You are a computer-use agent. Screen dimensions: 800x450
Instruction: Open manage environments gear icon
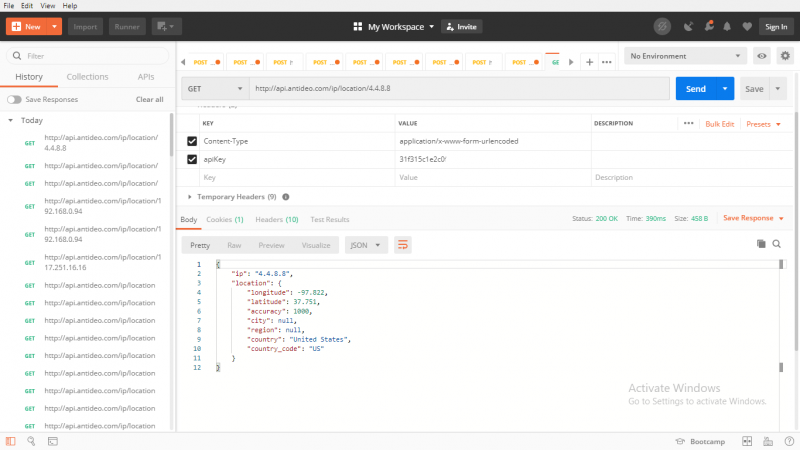click(x=785, y=56)
